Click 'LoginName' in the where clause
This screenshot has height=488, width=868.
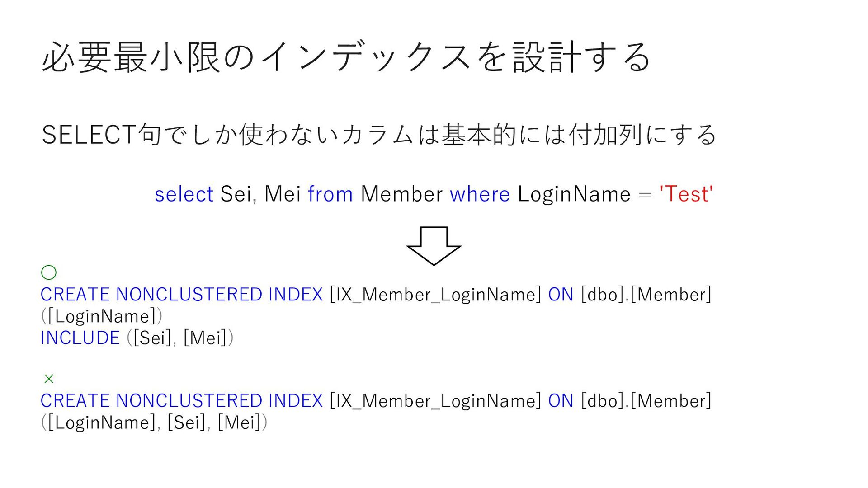574,194
